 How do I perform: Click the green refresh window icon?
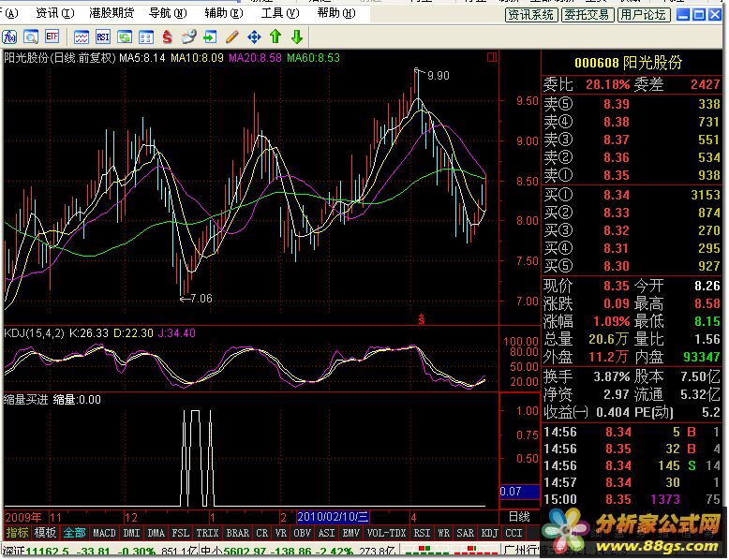(124, 37)
